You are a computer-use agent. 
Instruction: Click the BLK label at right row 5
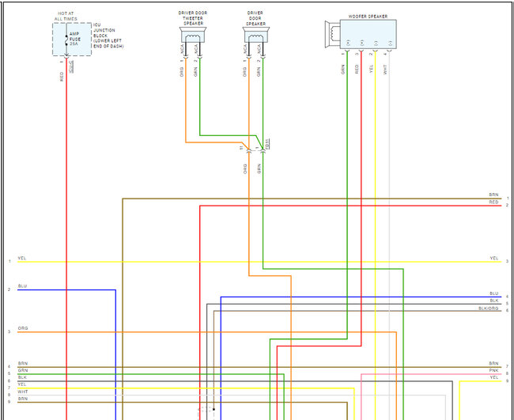pos(494,301)
